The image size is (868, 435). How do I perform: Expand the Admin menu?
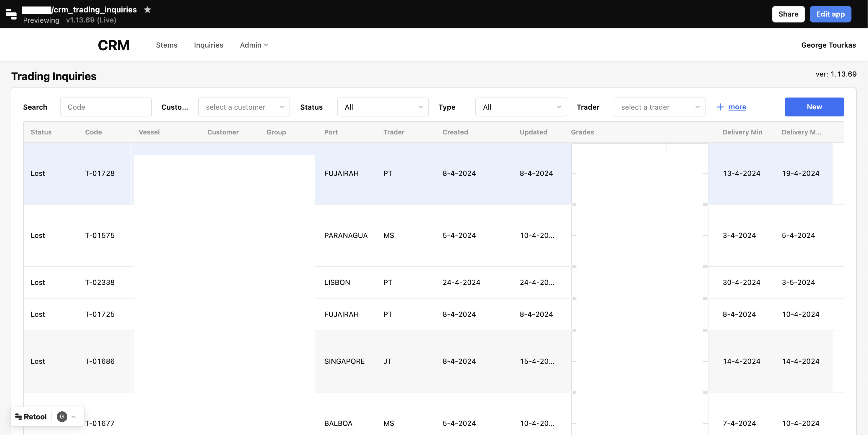pos(254,45)
